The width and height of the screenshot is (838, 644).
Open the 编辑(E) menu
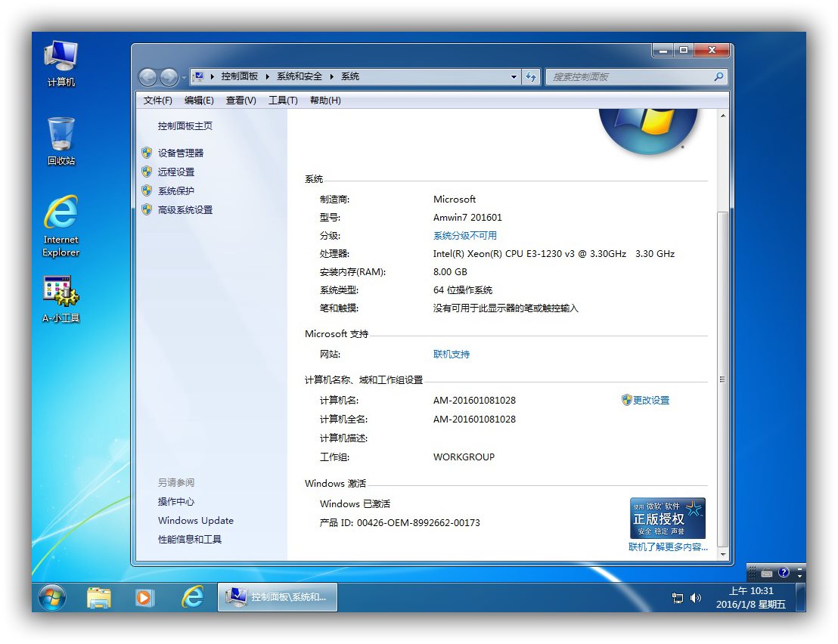click(199, 101)
